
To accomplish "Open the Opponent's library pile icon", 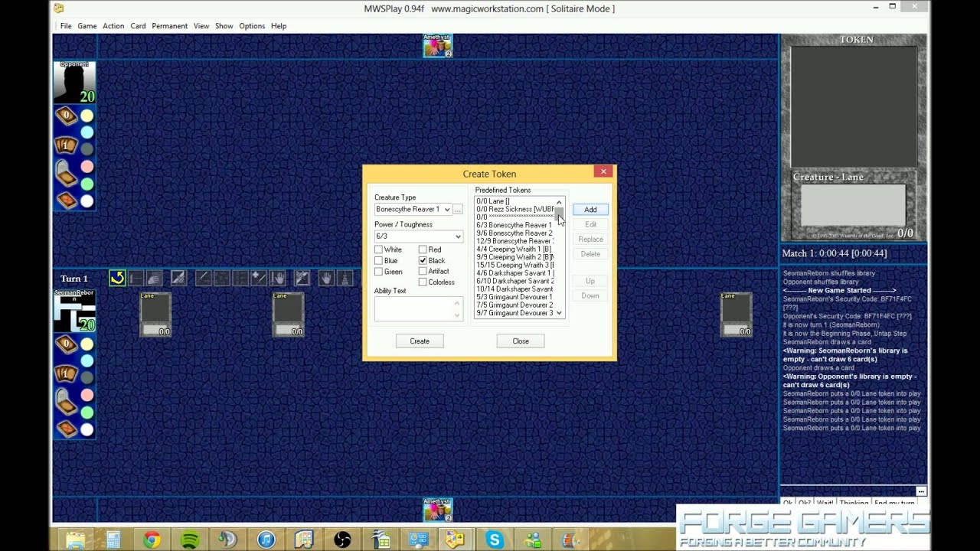I will 66,116.
